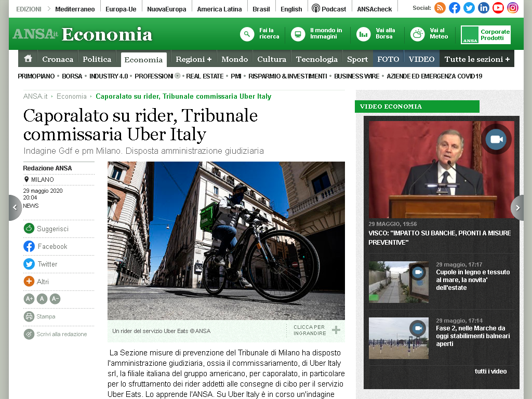Reset font size with A button
This screenshot has width=532, height=399.
pos(42,299)
